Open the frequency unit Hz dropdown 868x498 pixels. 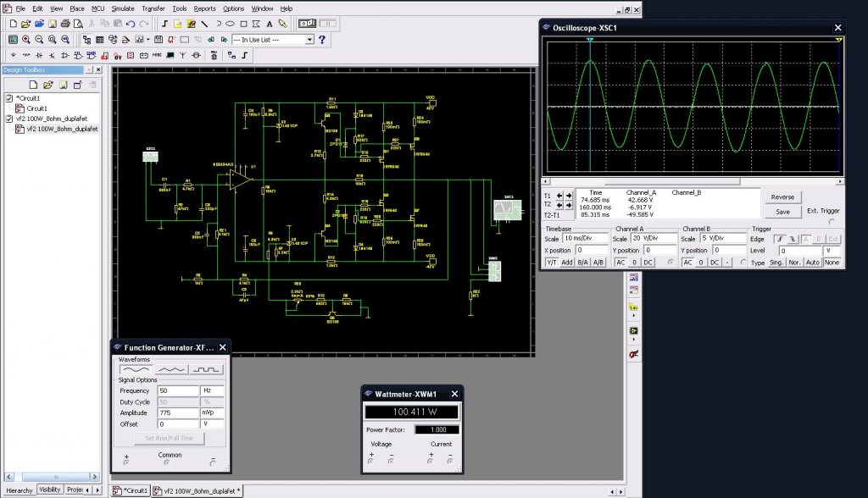point(211,390)
